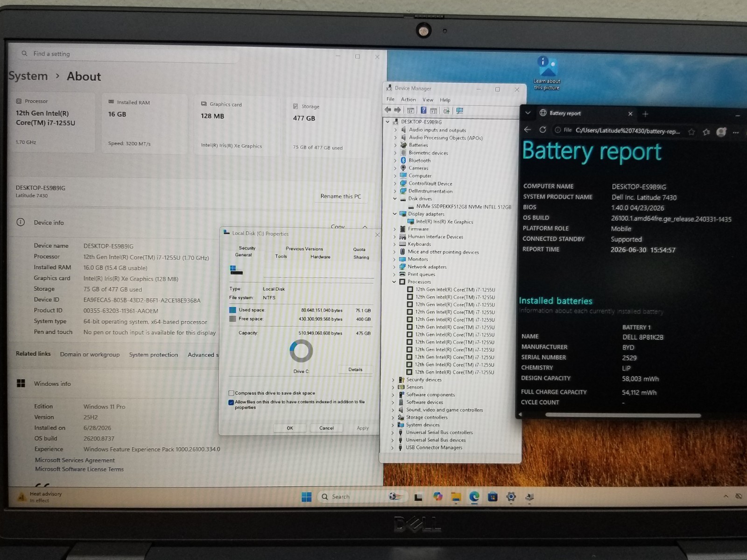Switch to Security tab in Local Disk Properties
The width and height of the screenshot is (747, 560).
point(247,248)
